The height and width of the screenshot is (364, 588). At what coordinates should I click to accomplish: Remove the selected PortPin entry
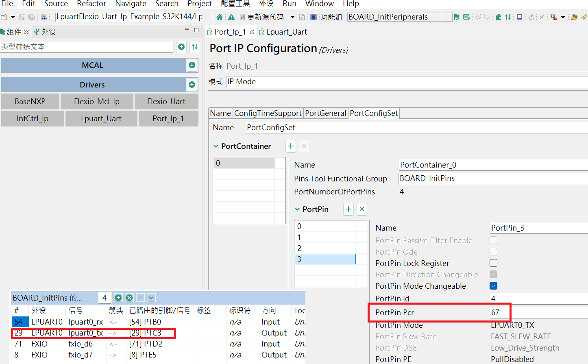[x=362, y=209]
